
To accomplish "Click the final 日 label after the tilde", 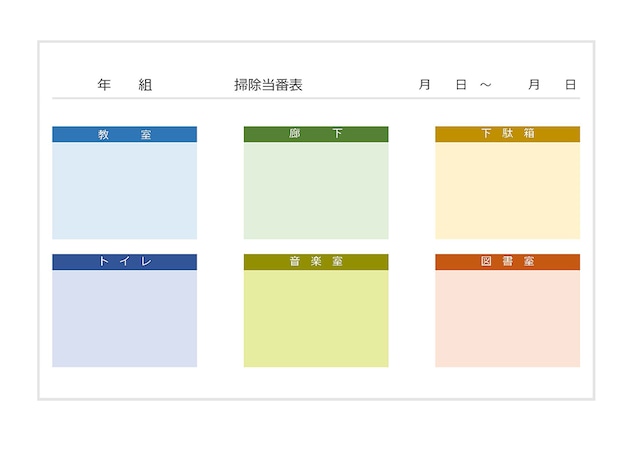I will (x=570, y=85).
